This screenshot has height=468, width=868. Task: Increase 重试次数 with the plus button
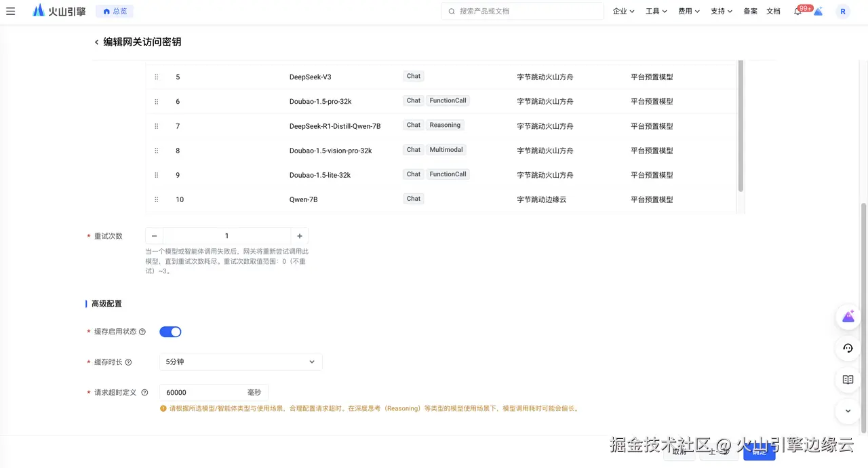coord(300,236)
